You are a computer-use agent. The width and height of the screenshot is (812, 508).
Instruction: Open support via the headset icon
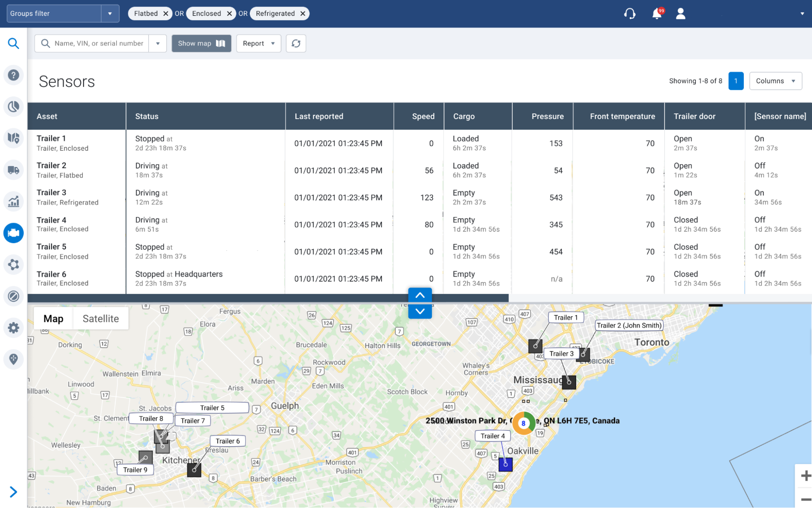(630, 13)
